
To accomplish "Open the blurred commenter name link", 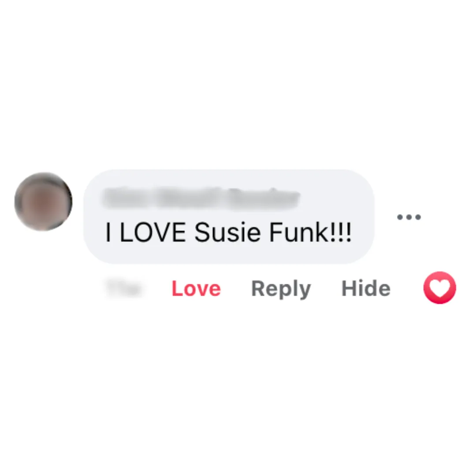I will point(201,198).
